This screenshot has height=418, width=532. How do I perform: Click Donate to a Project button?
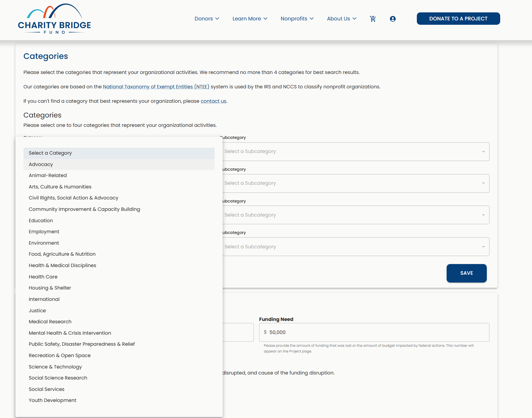click(x=458, y=19)
